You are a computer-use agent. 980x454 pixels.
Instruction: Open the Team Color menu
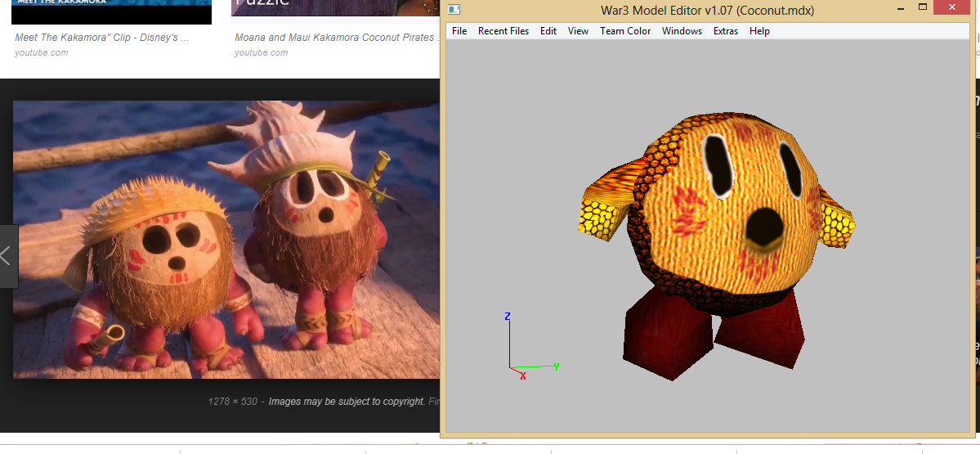pyautogui.click(x=625, y=30)
